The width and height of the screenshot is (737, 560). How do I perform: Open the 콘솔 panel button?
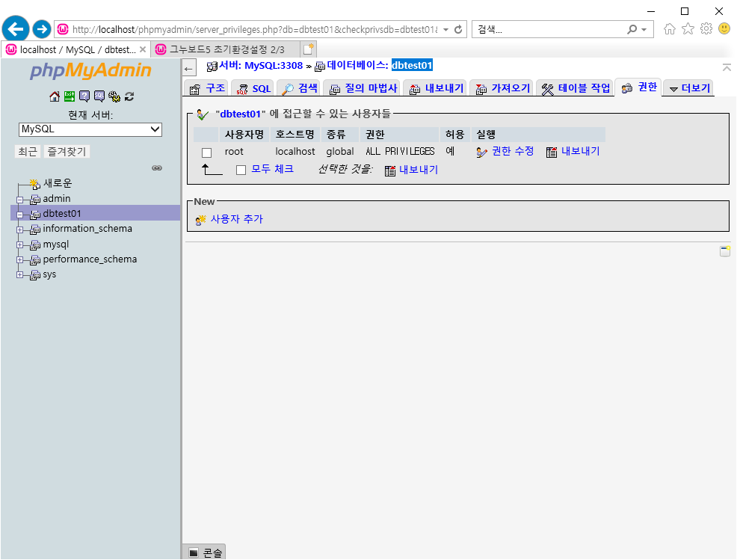click(205, 553)
